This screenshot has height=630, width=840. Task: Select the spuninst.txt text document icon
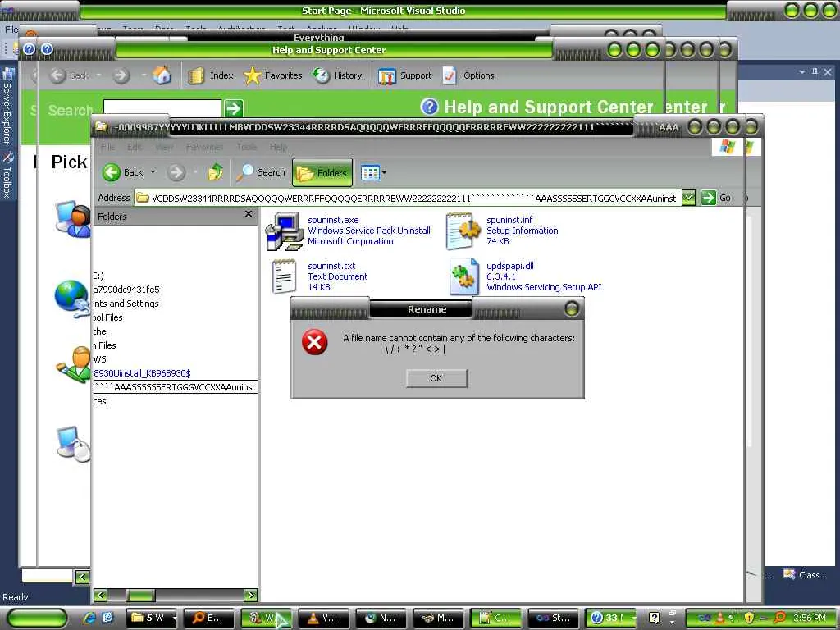[285, 276]
